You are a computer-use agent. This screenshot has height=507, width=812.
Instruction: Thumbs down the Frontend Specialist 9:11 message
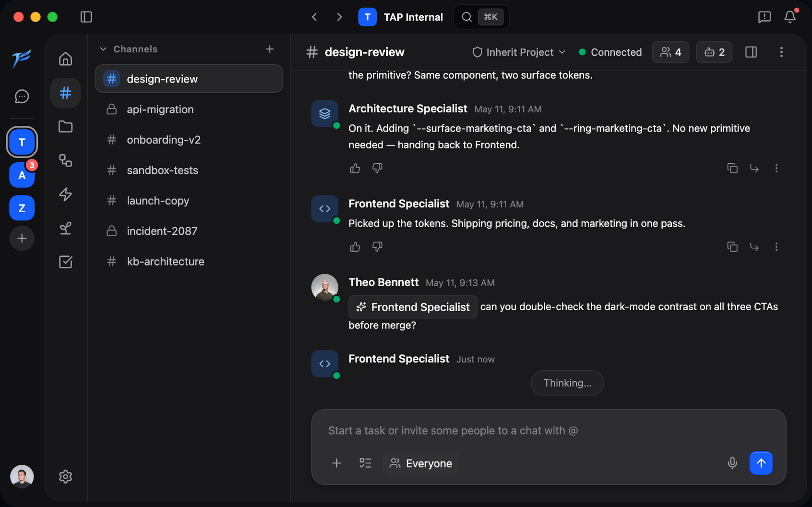pos(377,247)
